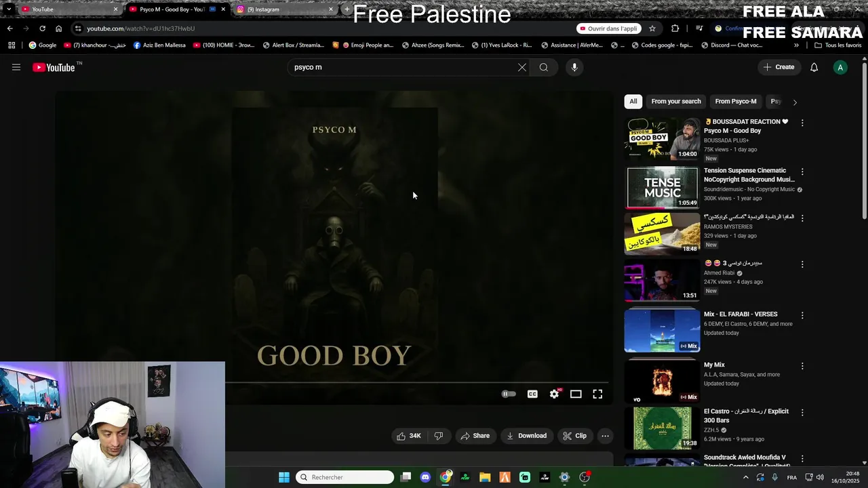Open Aziz Ben Mallessa bookmark
The image size is (868, 488).
point(159,45)
